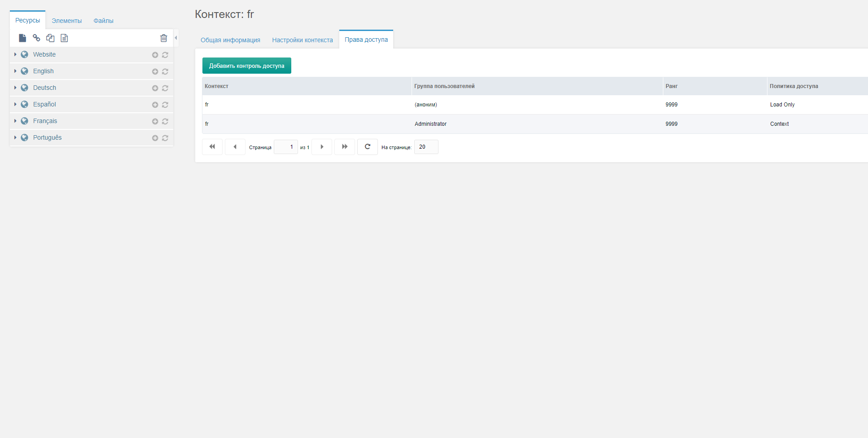Click the add icon next to Français
This screenshot has height=438, width=868.
[x=155, y=121]
